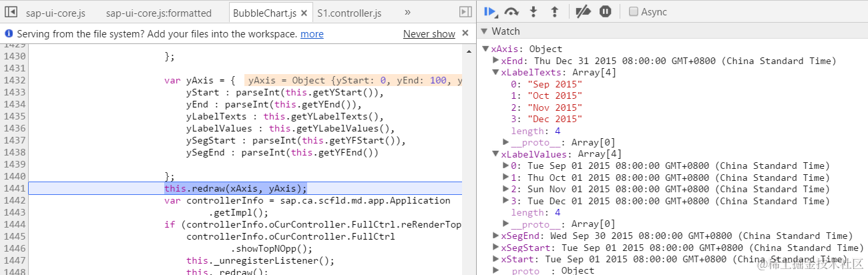Click the showTopNOpp() code line
The height and width of the screenshot is (275, 868).
[271, 248]
